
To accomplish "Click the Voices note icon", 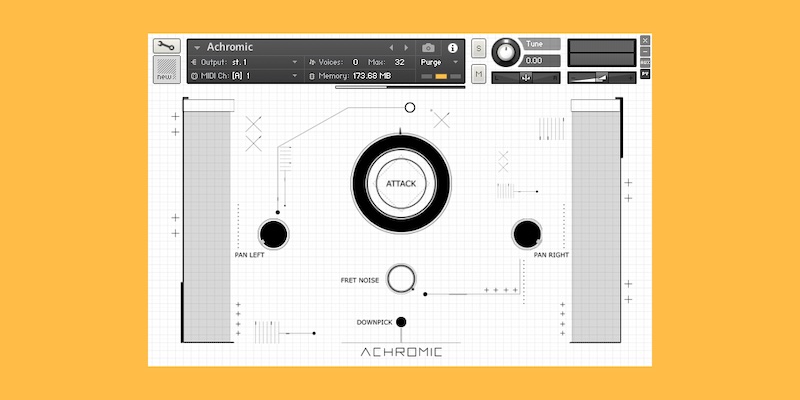I will click(x=312, y=62).
